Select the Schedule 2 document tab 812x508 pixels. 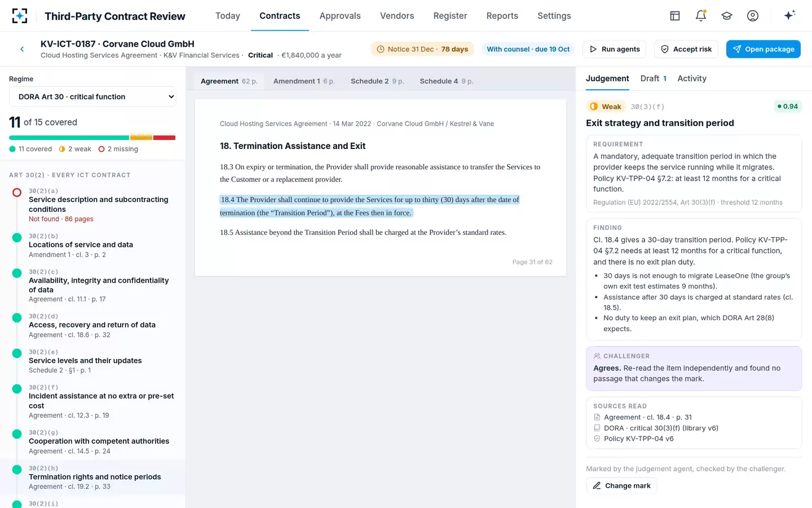(377, 81)
